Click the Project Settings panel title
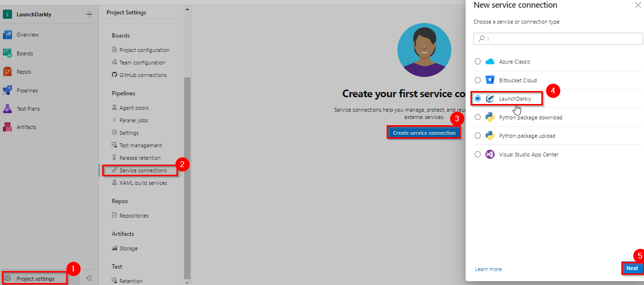The width and height of the screenshot is (644, 285). coord(126,13)
